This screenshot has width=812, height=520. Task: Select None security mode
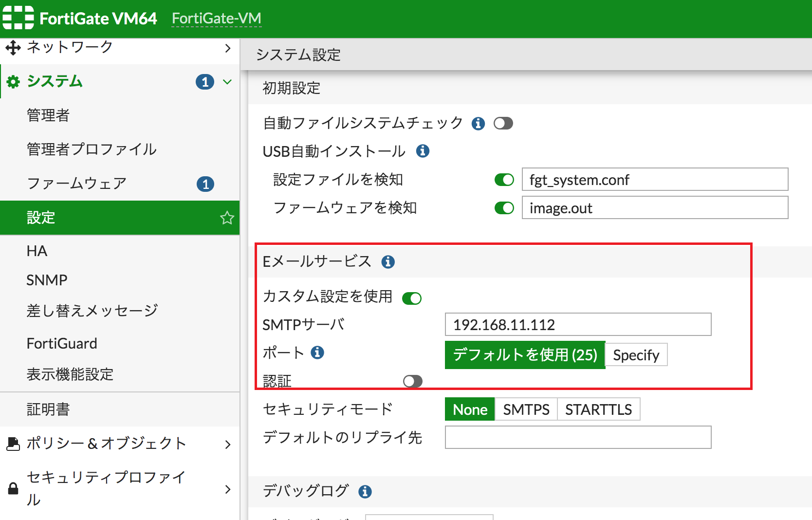(470, 409)
